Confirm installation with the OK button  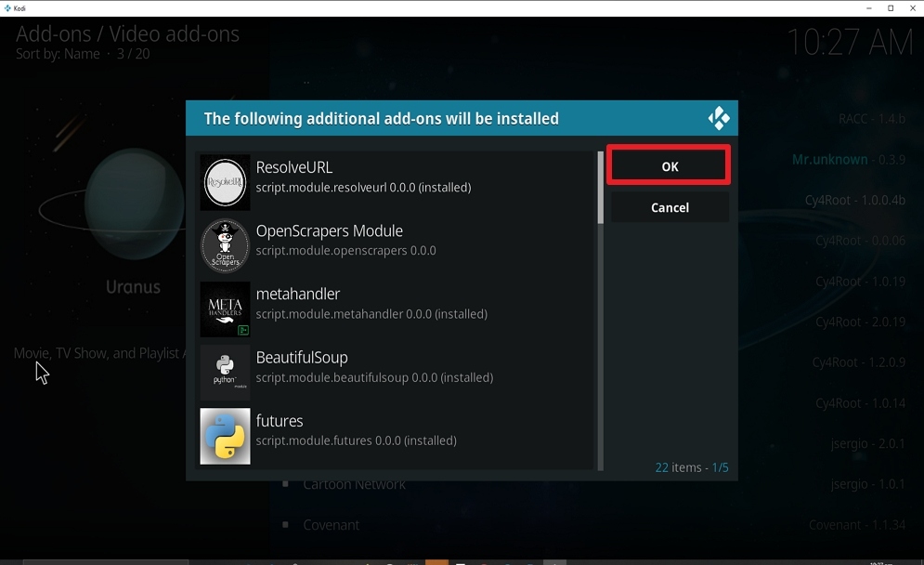coord(669,165)
